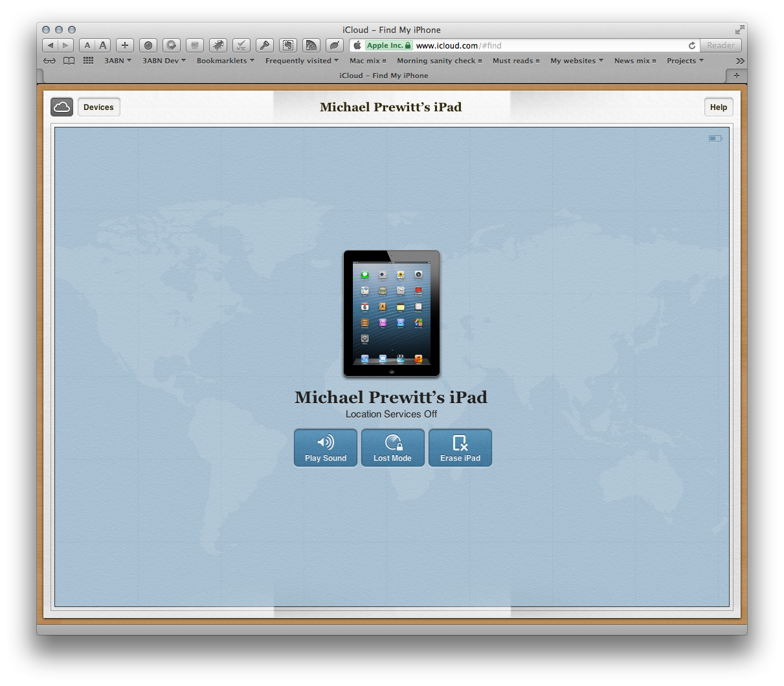This screenshot has height=686, width=784.
Task: Expand the 3ABN Dev bookmarks folder
Action: tap(164, 61)
